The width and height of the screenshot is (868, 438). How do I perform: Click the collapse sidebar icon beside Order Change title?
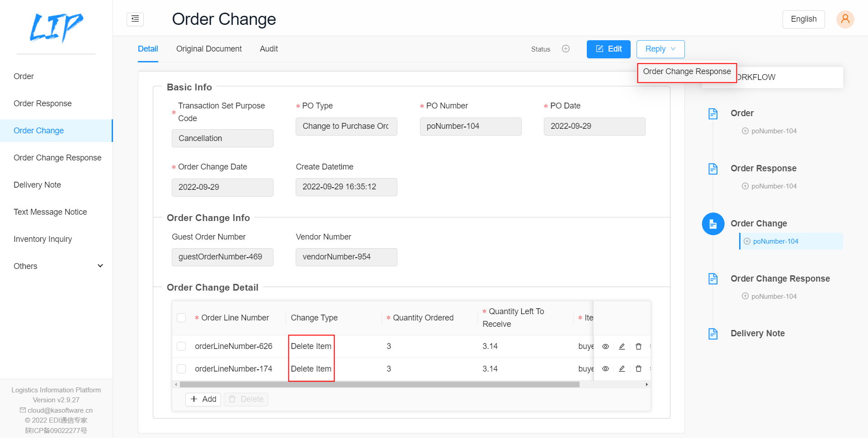(x=135, y=19)
